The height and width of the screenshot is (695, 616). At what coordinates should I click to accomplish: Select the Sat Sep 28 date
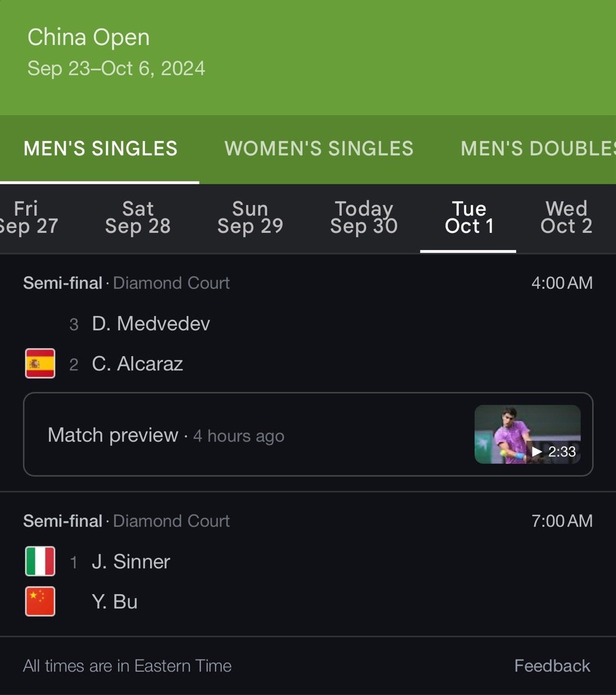pos(138,217)
